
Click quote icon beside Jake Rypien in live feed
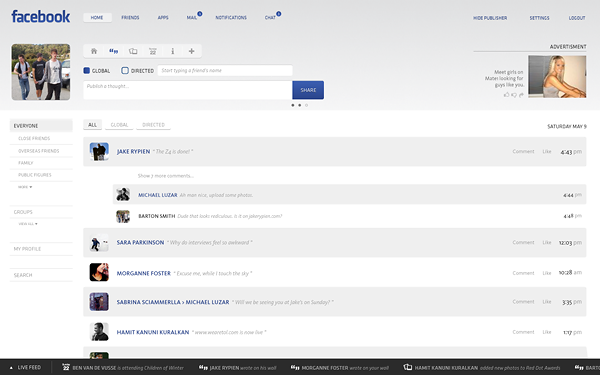[x=203, y=367]
